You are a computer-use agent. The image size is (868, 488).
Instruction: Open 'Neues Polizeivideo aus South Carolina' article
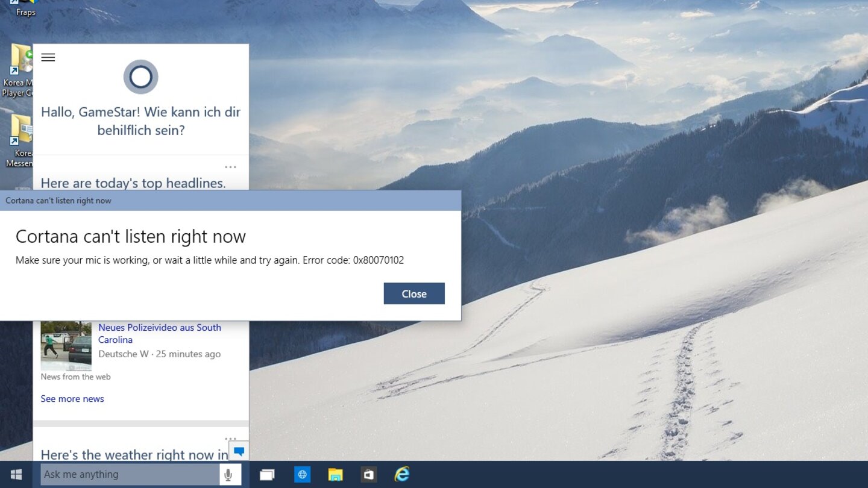[160, 333]
